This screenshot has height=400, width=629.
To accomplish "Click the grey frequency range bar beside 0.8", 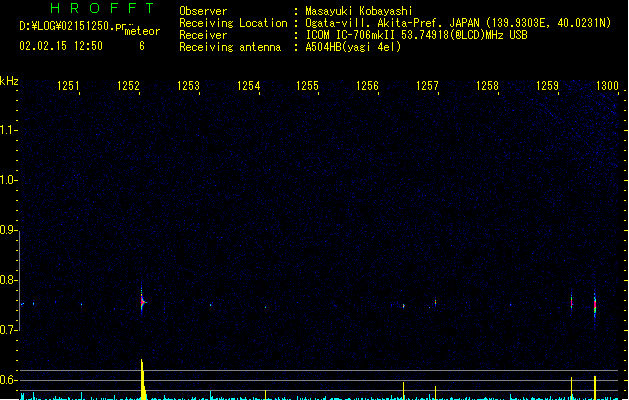I will click(19, 281).
